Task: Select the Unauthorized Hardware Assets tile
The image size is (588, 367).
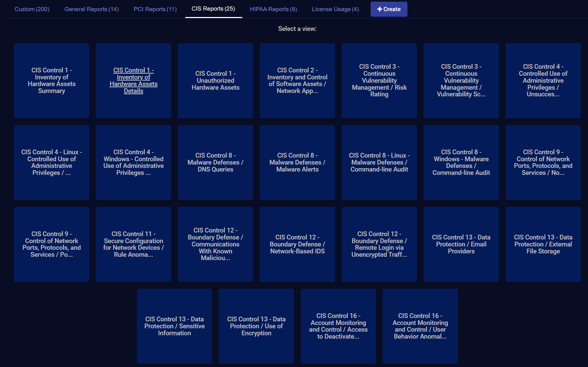Action: [215, 80]
